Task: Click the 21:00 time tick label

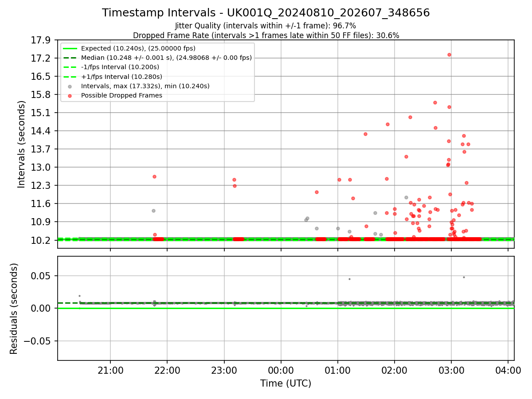Action: pyautogui.click(x=110, y=371)
